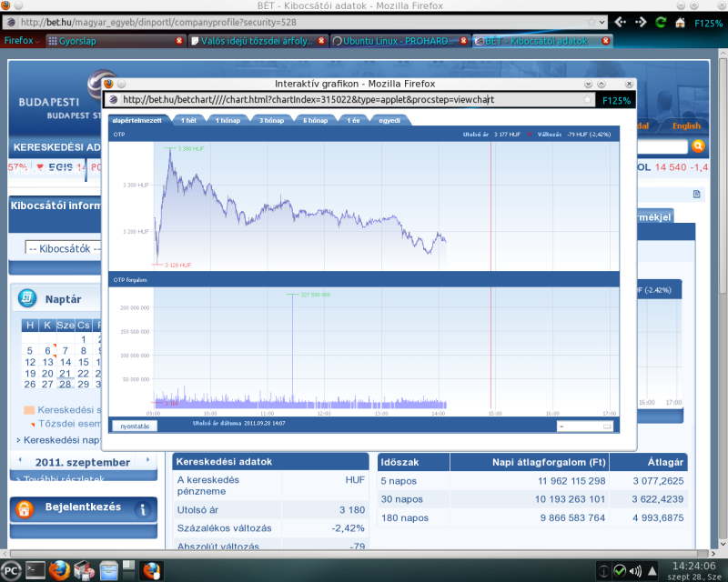Reload the page with the green arrow
The width and height of the screenshot is (728, 582).
[661, 22]
